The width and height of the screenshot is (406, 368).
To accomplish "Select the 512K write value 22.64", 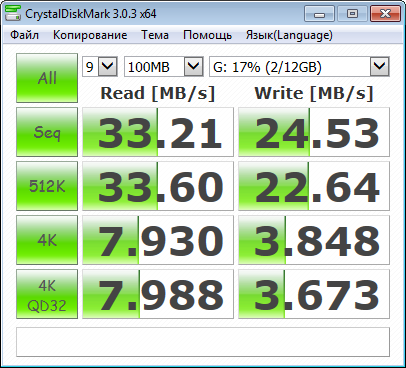I will point(314,186).
